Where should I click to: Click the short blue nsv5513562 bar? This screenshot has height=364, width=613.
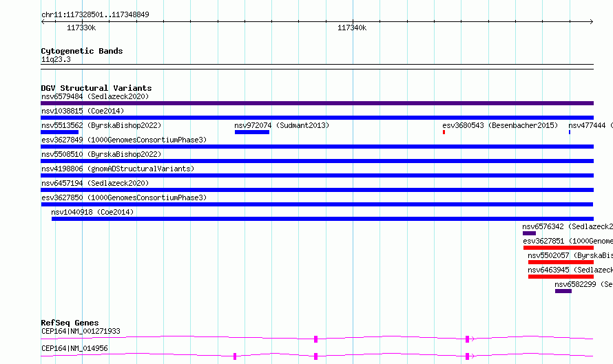click(x=59, y=132)
